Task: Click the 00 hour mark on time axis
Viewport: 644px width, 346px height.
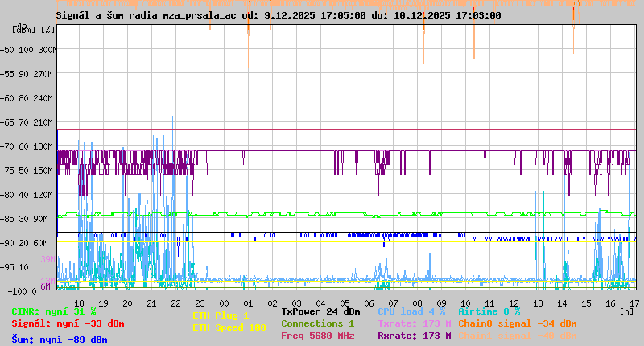Action: click(225, 303)
